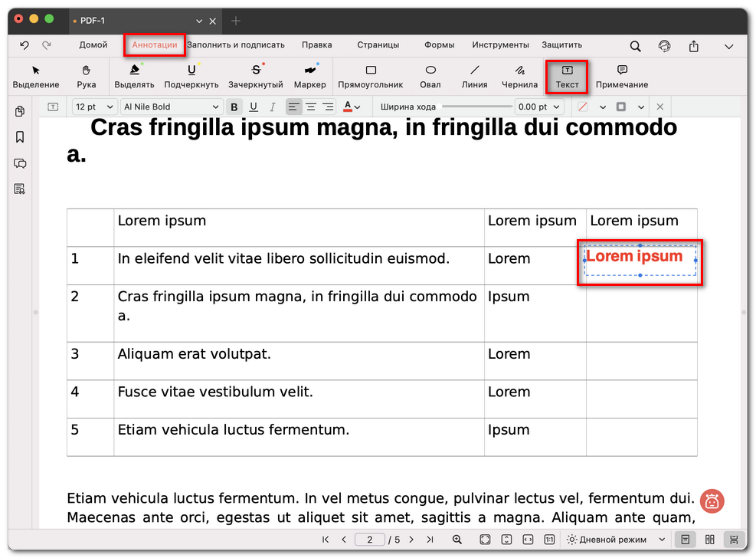The image size is (756, 558).
Task: Click the Ширина хода stroke width slider
Action: 476,107
